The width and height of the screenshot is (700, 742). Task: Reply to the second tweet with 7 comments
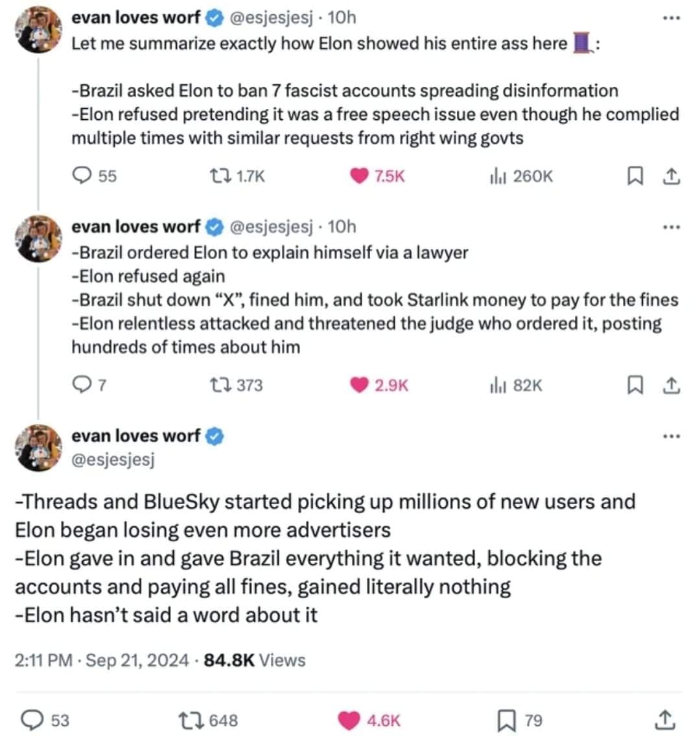(81, 386)
